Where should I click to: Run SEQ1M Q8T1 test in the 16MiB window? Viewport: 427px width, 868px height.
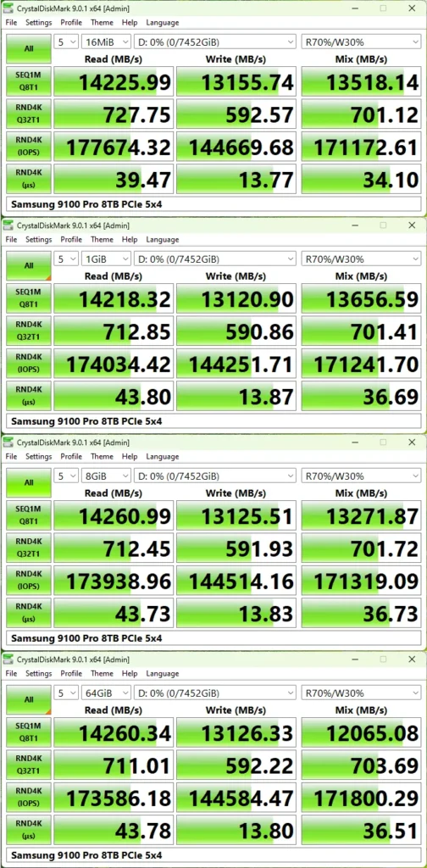tap(29, 81)
